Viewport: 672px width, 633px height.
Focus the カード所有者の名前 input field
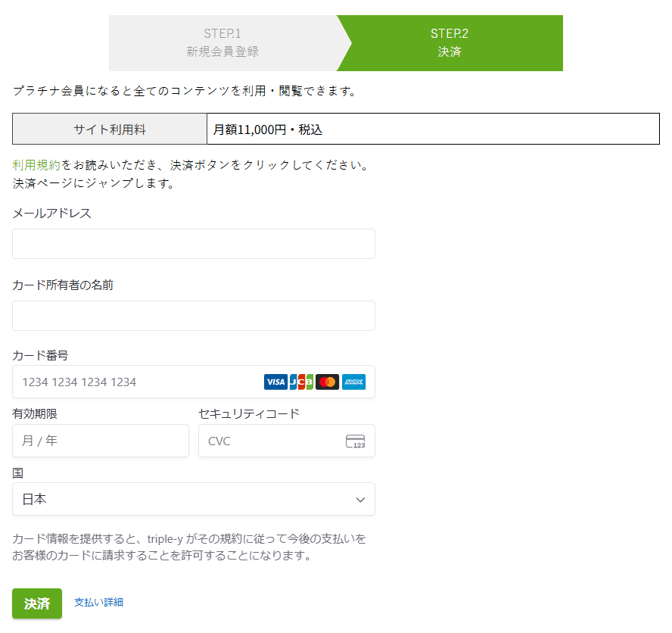[194, 316]
